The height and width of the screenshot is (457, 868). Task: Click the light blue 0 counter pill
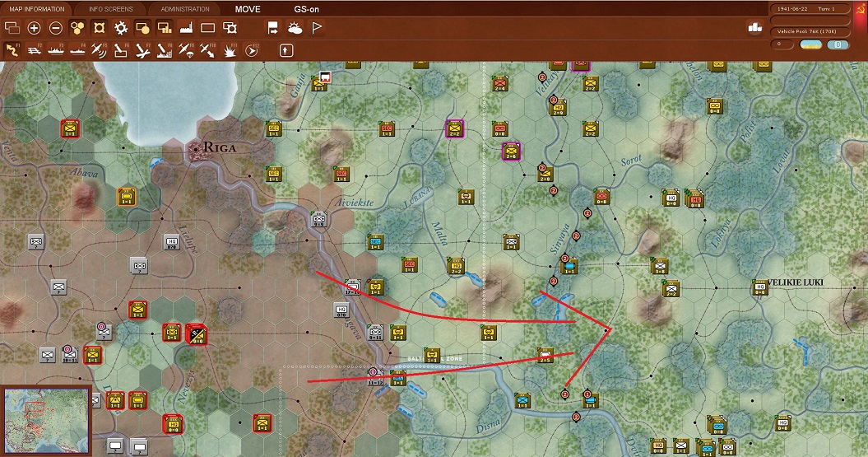[x=838, y=44]
